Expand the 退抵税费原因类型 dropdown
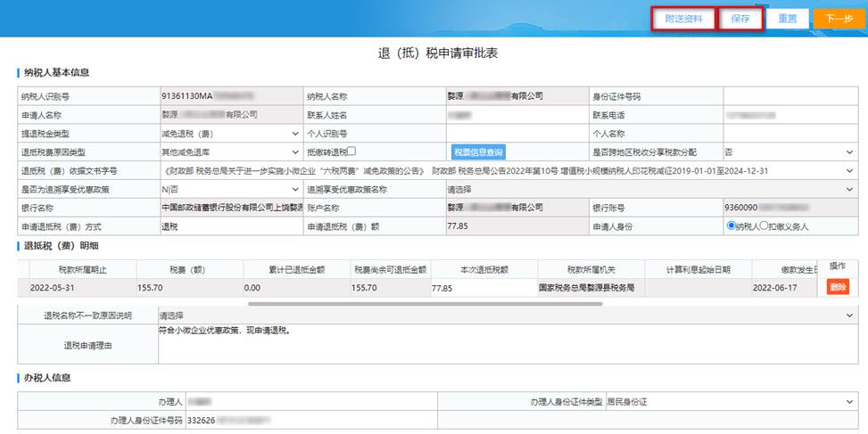This screenshot has height=434, width=868. (230, 152)
